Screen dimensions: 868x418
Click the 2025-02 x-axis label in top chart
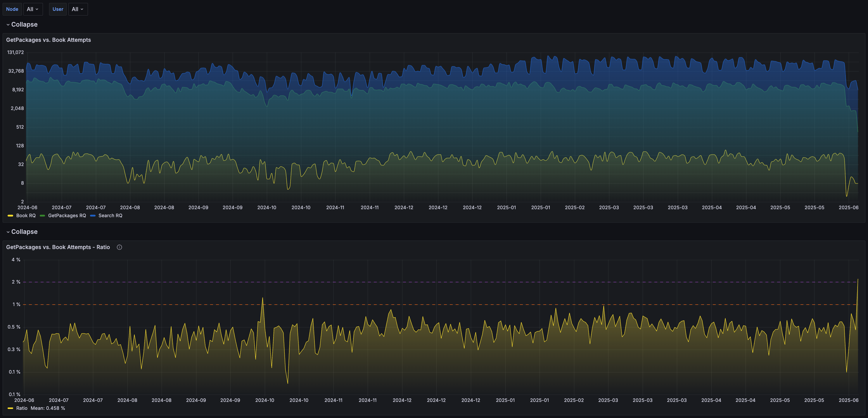(575, 207)
